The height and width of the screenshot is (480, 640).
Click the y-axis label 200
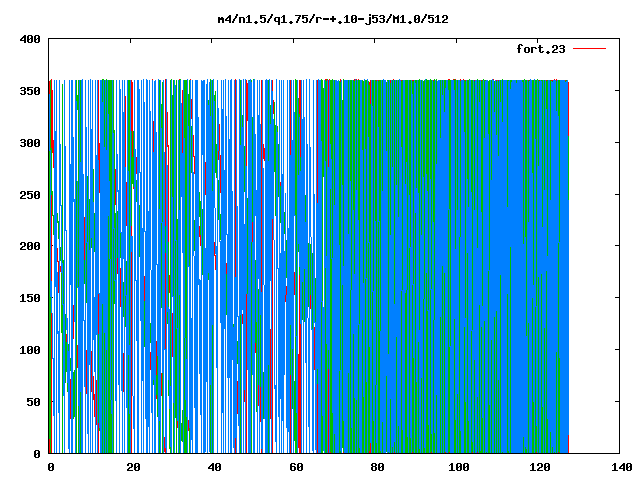pyautogui.click(x=30, y=246)
